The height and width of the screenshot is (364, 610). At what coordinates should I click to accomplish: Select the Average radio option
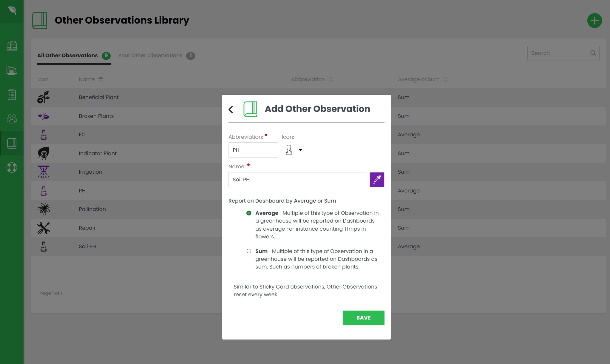click(249, 213)
